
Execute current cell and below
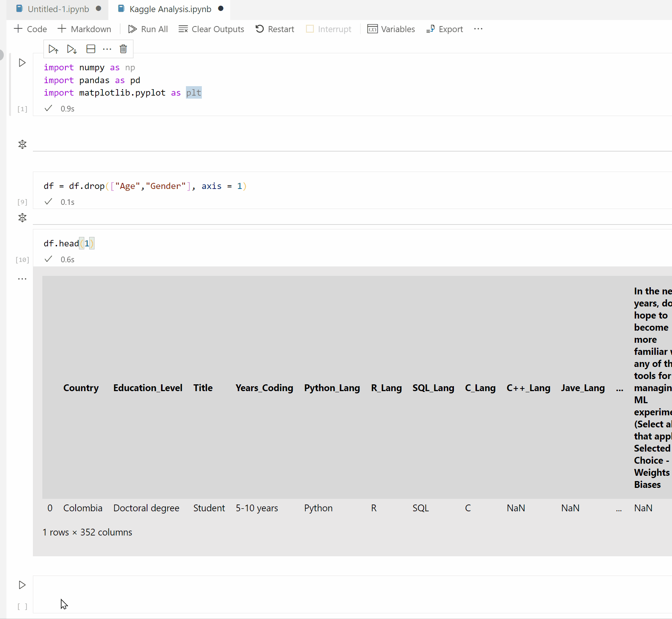(x=71, y=49)
